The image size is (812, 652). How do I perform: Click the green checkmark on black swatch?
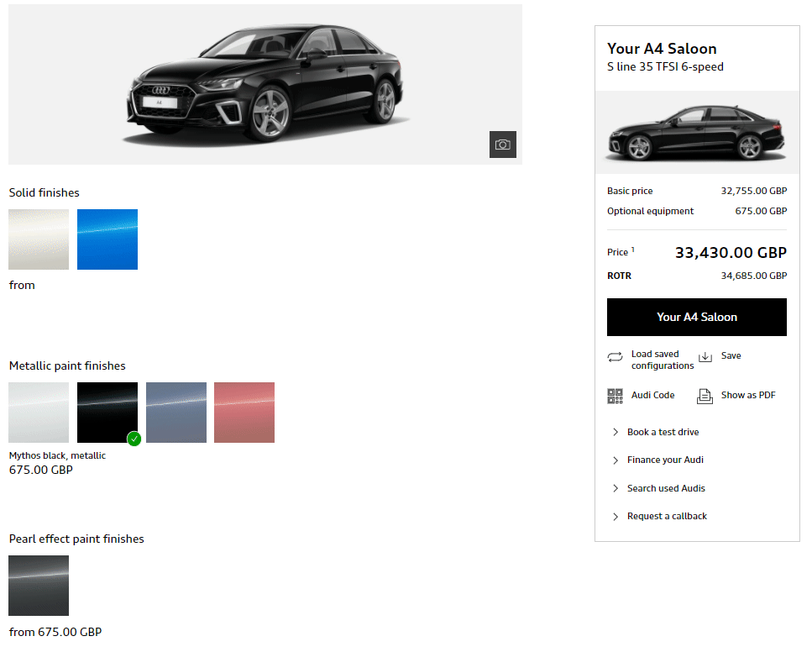coord(134,439)
